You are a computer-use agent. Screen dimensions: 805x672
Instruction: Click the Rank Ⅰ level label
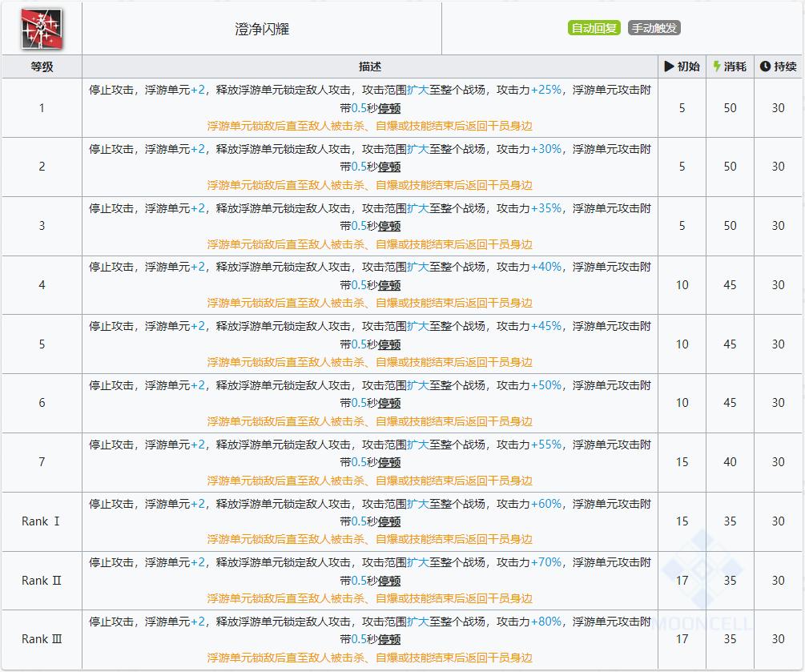(x=41, y=521)
